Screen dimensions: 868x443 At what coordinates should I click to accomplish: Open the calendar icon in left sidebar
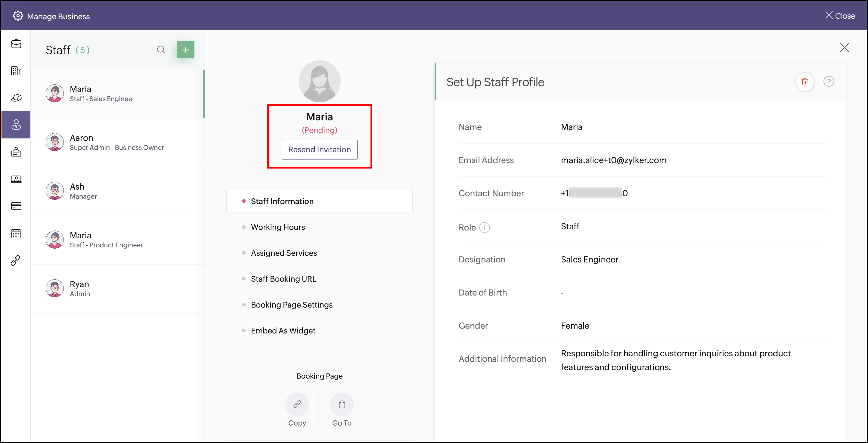pos(16,233)
